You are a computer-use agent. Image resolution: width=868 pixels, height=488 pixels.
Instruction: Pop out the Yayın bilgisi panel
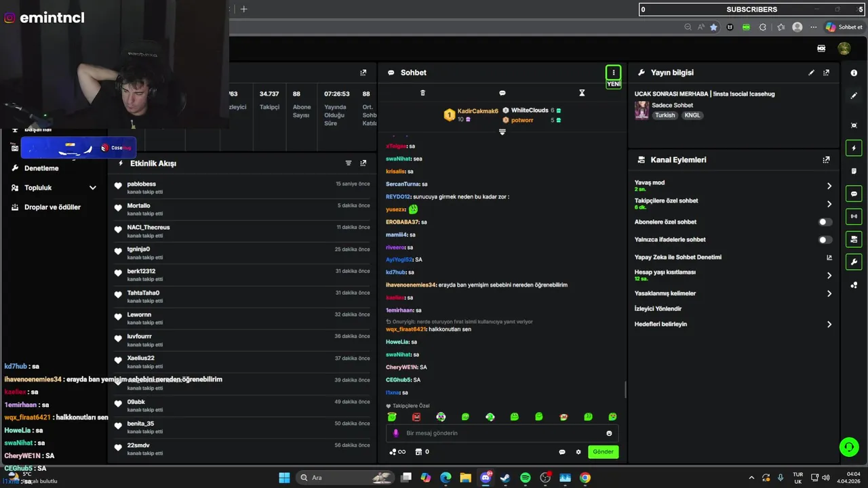[x=826, y=73]
